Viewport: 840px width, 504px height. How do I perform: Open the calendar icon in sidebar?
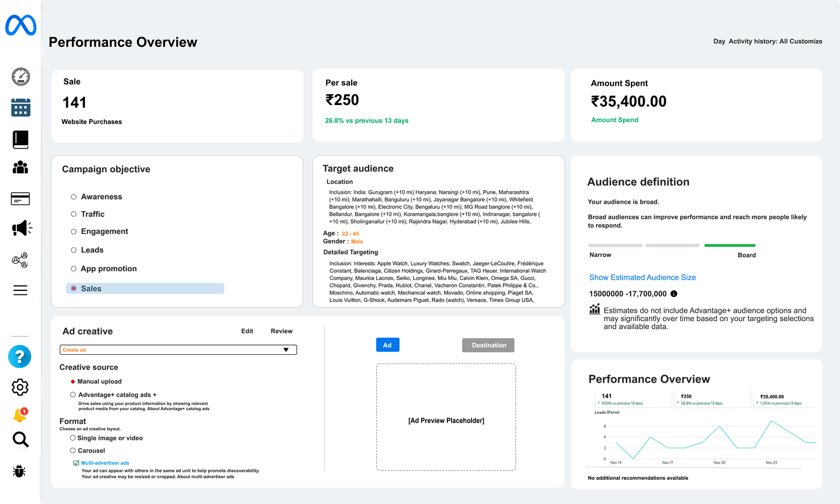(x=21, y=108)
